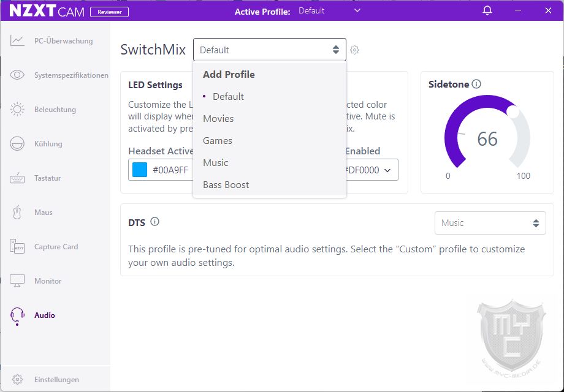Collapse the SwitchMix profile dropdown
Viewport: 564px width, 392px height.
click(x=269, y=50)
